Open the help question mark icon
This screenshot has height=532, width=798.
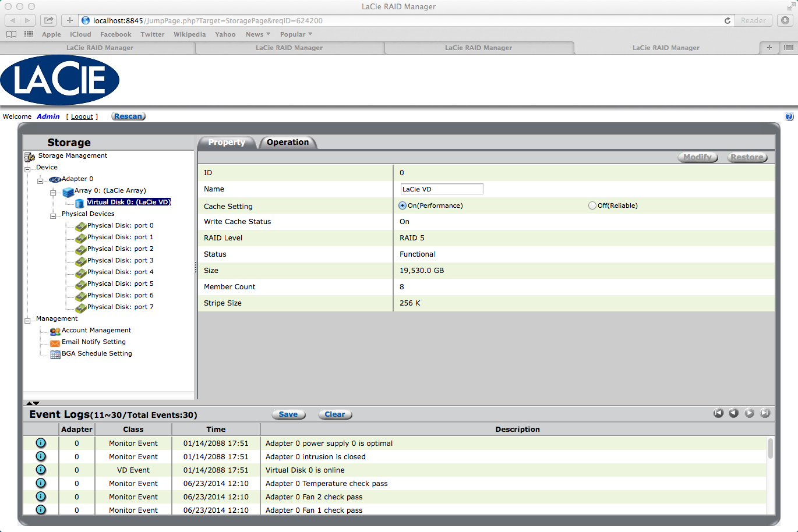click(789, 116)
